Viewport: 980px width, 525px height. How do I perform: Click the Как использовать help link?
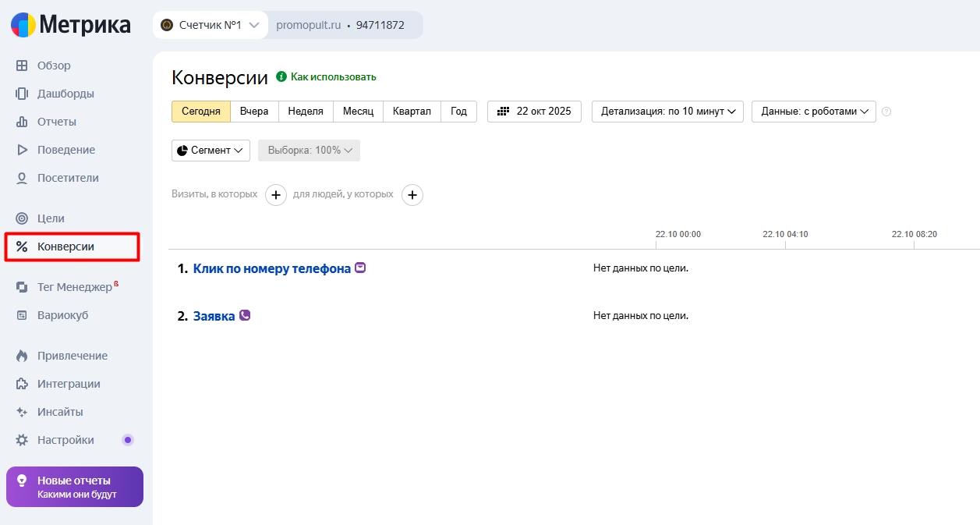pyautogui.click(x=333, y=77)
